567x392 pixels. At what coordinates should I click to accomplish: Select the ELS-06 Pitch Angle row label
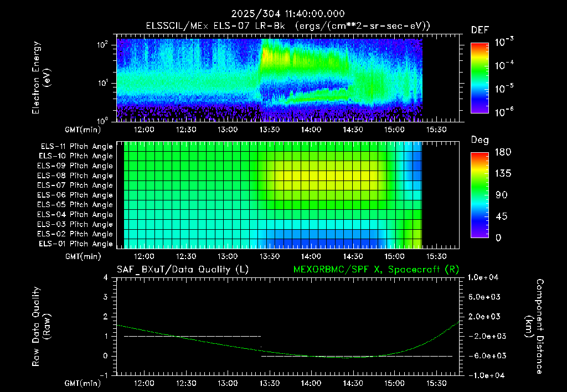pyautogui.click(x=75, y=195)
